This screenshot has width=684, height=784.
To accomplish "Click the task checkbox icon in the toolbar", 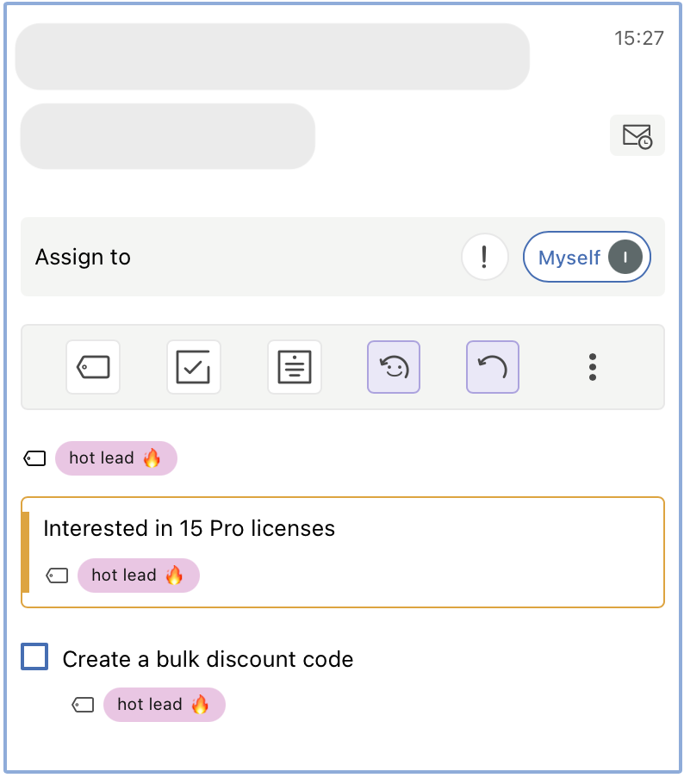I will 194,367.
